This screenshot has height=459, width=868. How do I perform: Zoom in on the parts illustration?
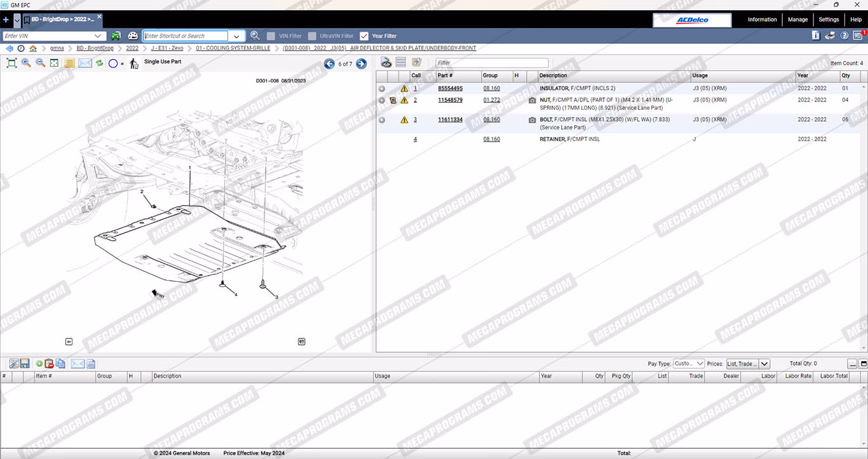(26, 63)
